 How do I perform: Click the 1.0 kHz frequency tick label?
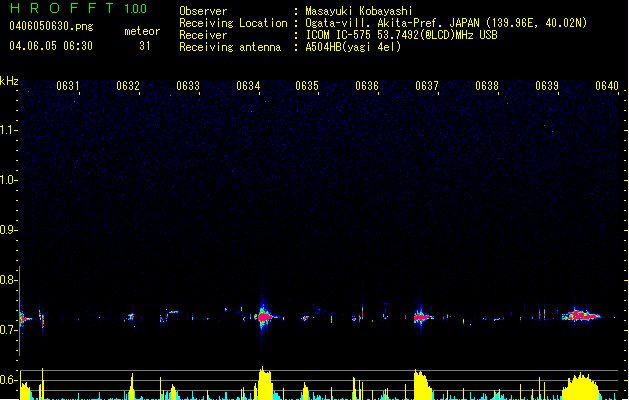8,180
